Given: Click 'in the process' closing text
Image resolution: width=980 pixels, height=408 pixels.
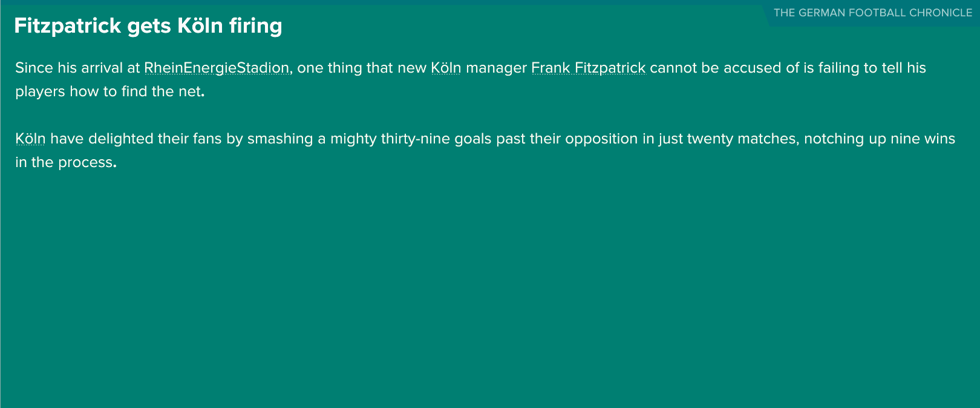Looking at the screenshot, I should pos(65,162).
